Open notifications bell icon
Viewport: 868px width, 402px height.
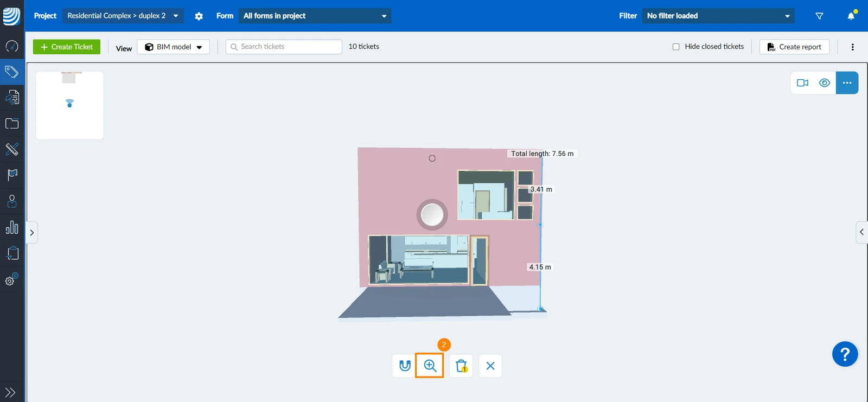(851, 16)
